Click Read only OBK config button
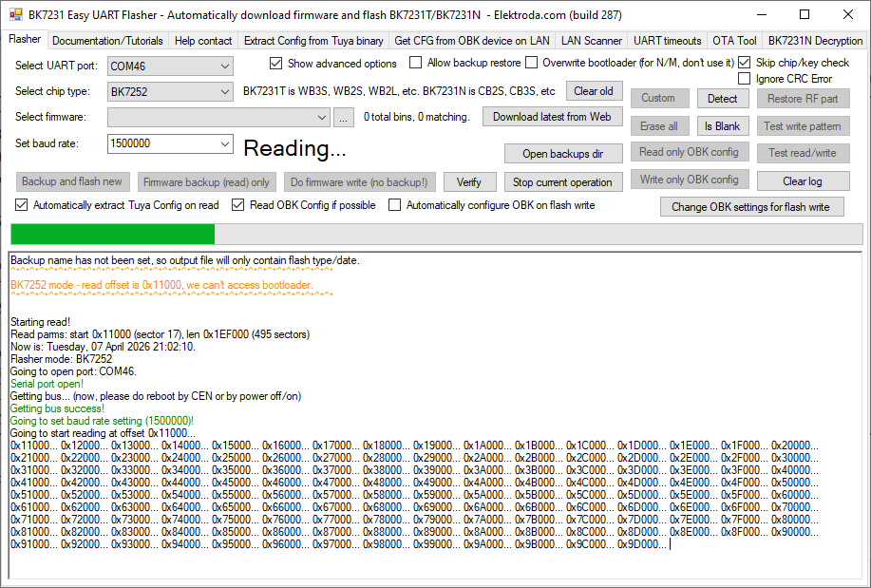 (x=690, y=152)
